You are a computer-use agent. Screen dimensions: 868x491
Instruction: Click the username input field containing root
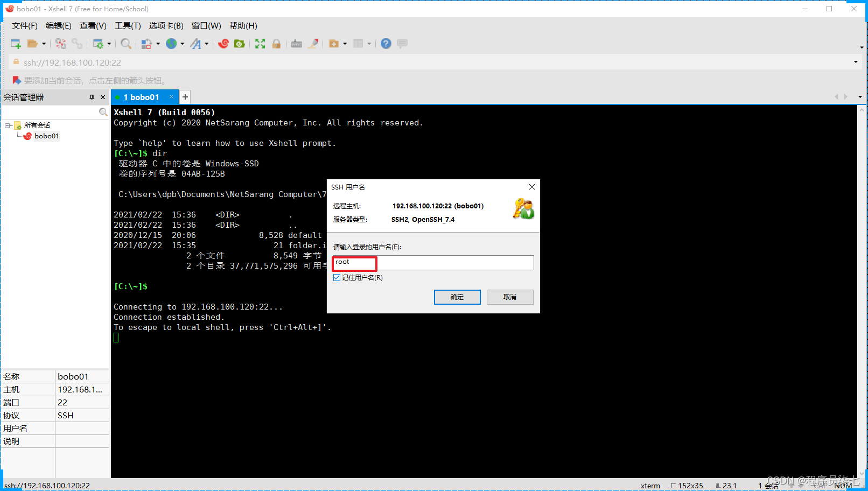tap(433, 263)
